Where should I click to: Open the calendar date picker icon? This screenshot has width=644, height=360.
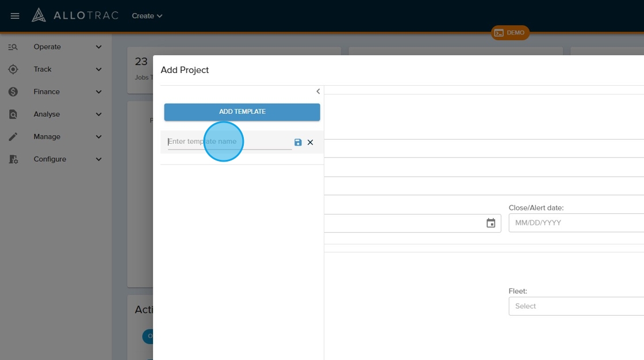(x=490, y=223)
